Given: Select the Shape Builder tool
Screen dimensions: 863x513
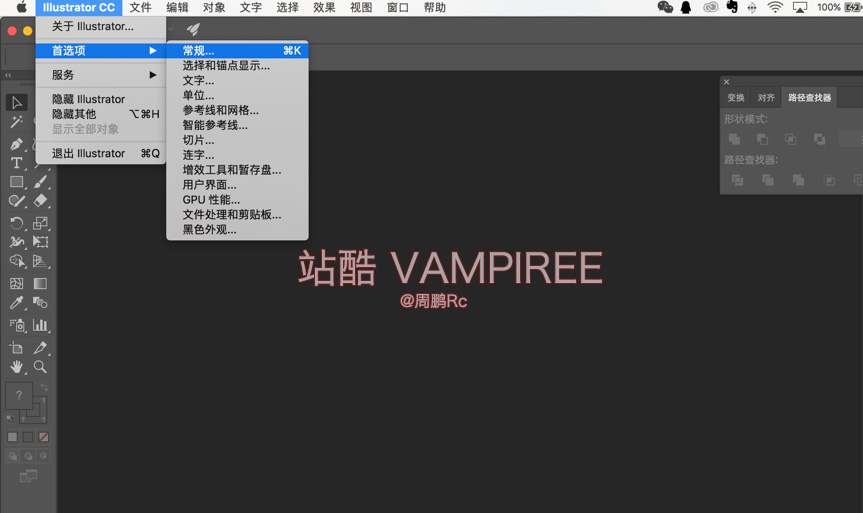Looking at the screenshot, I should [x=17, y=261].
